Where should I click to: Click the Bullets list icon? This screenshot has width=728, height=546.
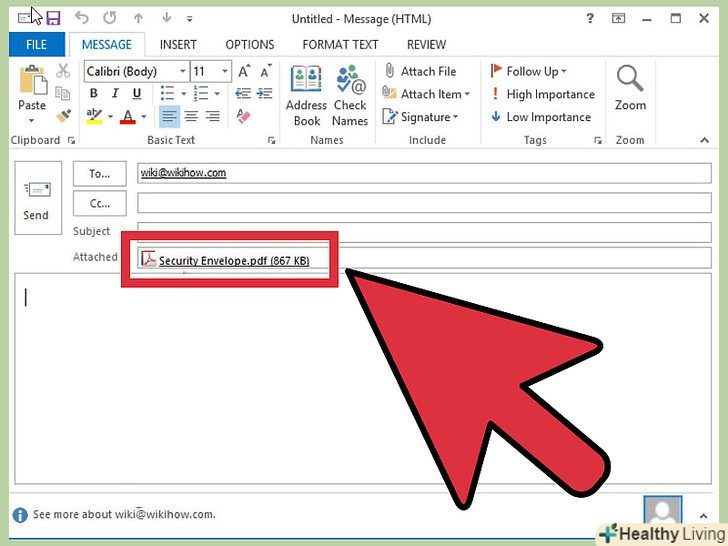[x=168, y=93]
